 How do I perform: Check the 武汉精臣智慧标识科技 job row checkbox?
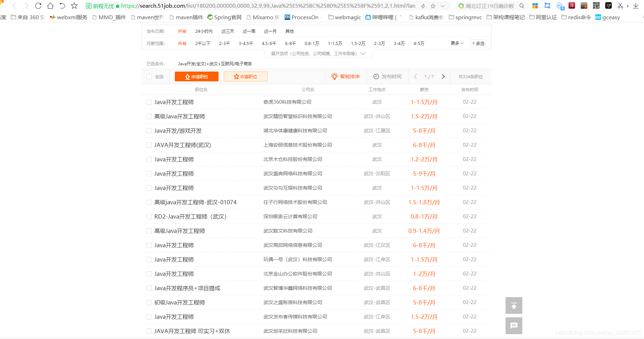point(149,117)
